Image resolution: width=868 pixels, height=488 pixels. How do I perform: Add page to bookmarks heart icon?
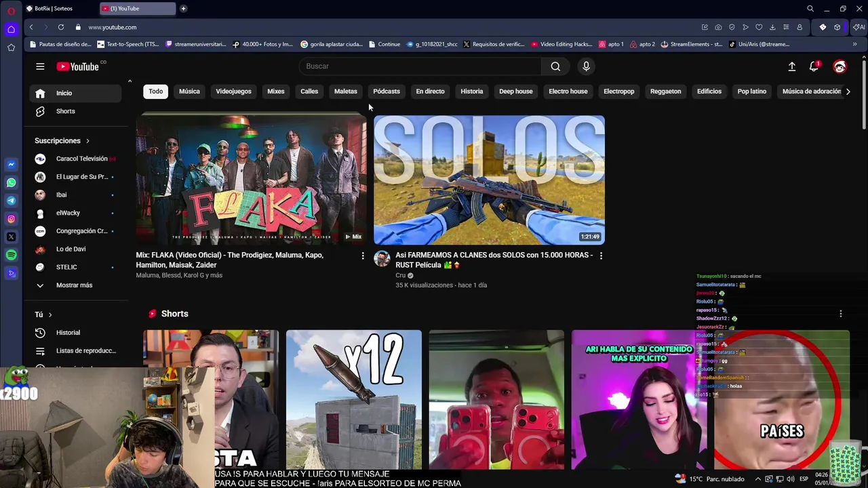(759, 27)
